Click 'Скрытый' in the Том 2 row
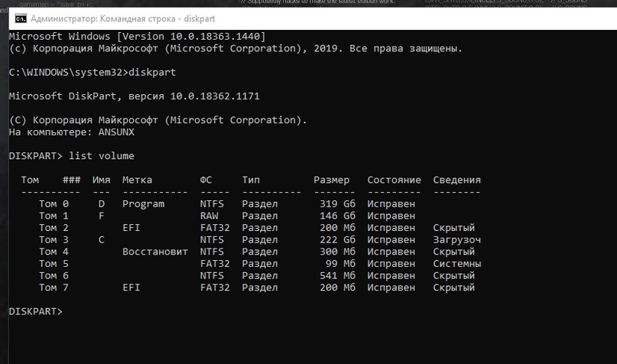This screenshot has width=617, height=364. (x=454, y=227)
